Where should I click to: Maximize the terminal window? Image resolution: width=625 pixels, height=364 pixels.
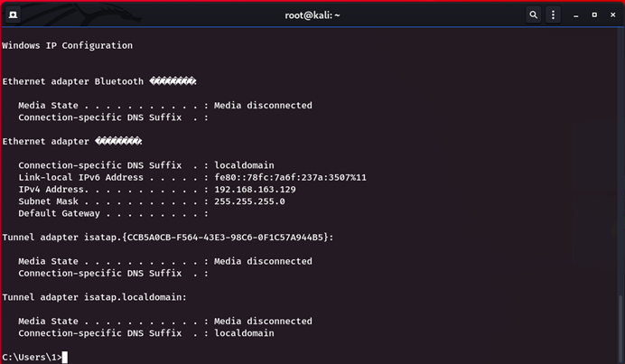pos(594,15)
